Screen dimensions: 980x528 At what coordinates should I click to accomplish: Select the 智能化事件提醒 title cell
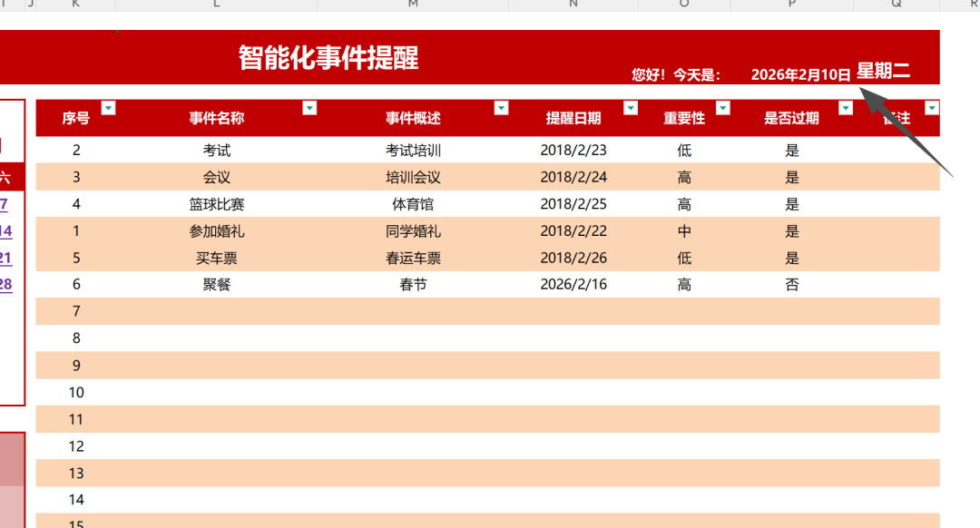328,57
